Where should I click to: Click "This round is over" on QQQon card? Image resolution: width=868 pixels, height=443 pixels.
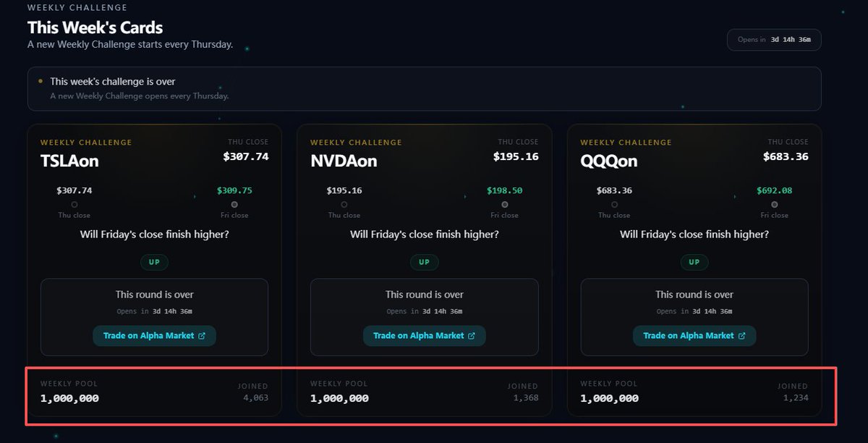coord(694,295)
